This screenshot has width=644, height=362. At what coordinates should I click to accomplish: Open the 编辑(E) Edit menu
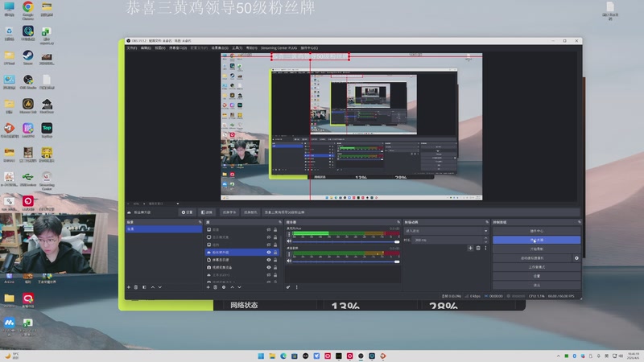146,48
